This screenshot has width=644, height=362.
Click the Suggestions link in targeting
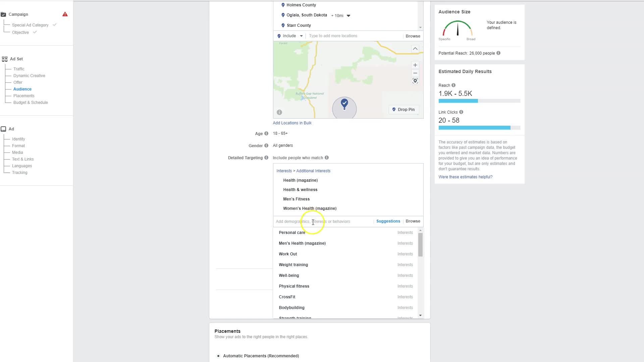click(x=388, y=221)
